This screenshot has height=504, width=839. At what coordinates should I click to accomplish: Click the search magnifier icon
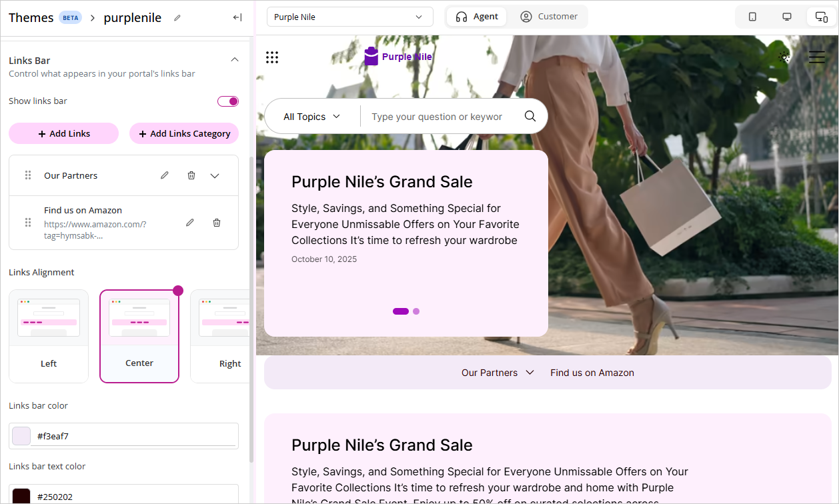530,116
